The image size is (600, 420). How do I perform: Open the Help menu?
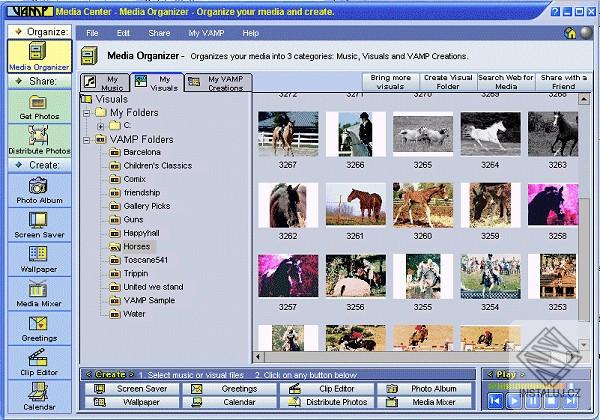[251, 33]
